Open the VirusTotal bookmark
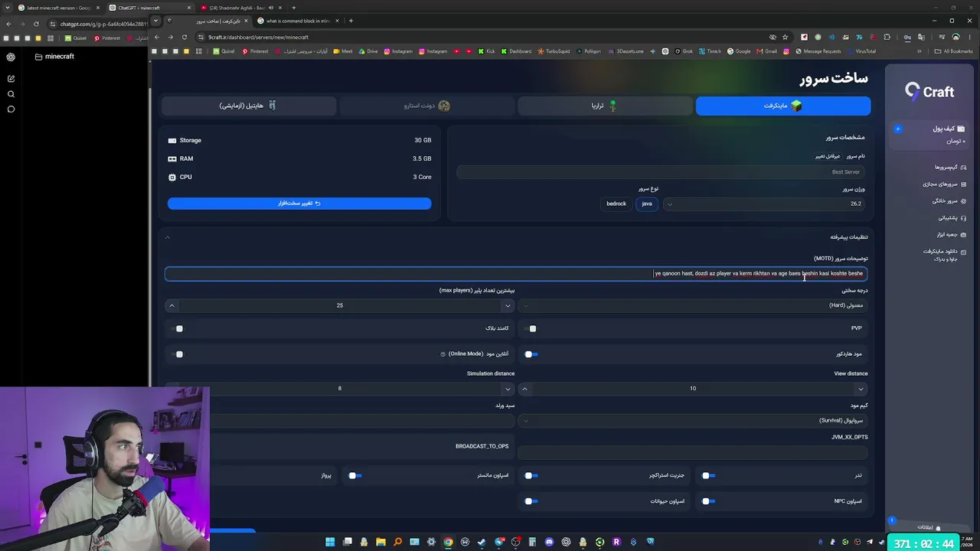Screen dimensions: 980x551 (x=861, y=51)
